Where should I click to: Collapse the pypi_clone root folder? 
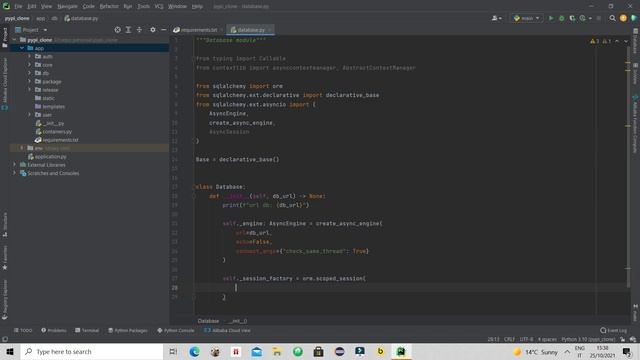pos(15,40)
